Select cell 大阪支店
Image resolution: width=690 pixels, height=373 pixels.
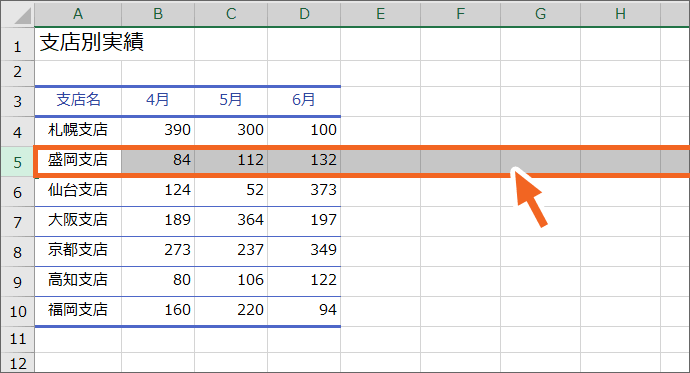click(78, 221)
